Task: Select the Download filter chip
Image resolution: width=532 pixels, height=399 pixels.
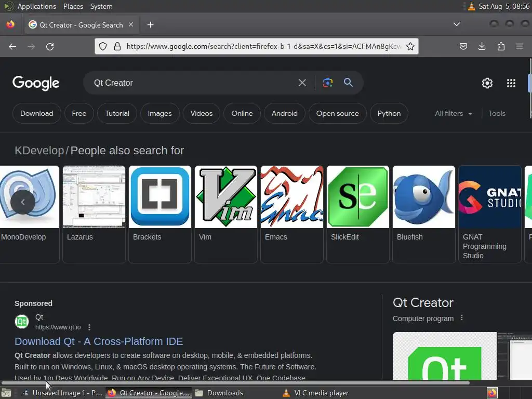Action: 37,113
